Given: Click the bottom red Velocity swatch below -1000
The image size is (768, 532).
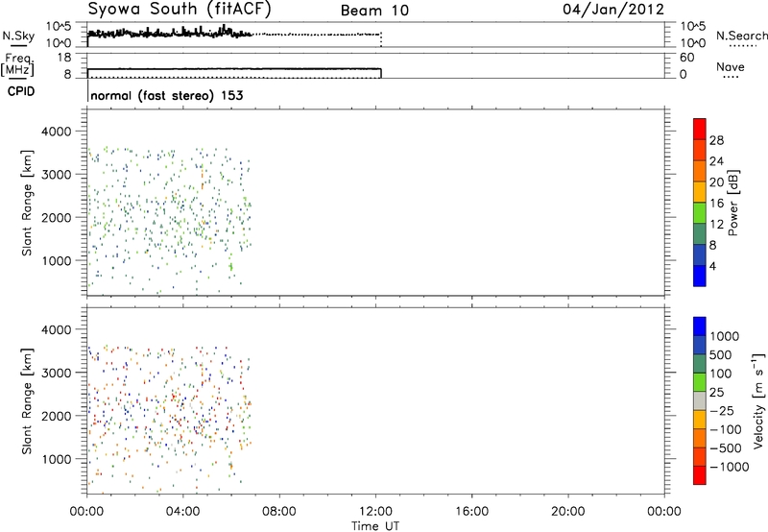Looking at the screenshot, I should coord(700,475).
